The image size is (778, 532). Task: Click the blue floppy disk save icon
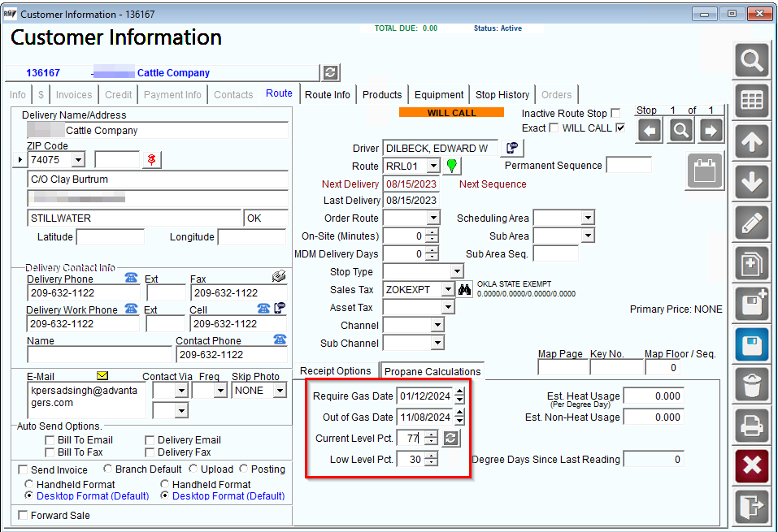click(752, 344)
